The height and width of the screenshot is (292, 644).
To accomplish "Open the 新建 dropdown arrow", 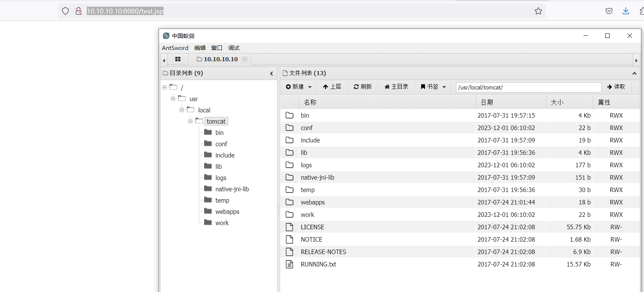I will tap(310, 87).
